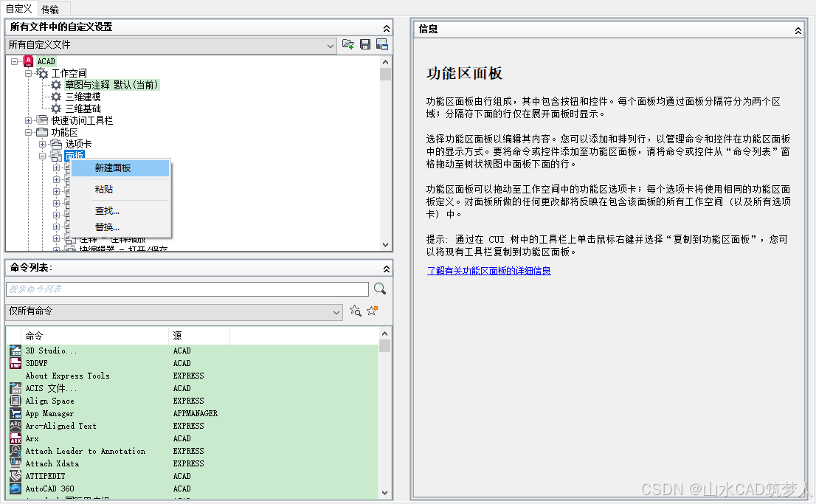The height and width of the screenshot is (504, 816).
Task: Expand the 选项卡 tree node
Action: [x=43, y=144]
